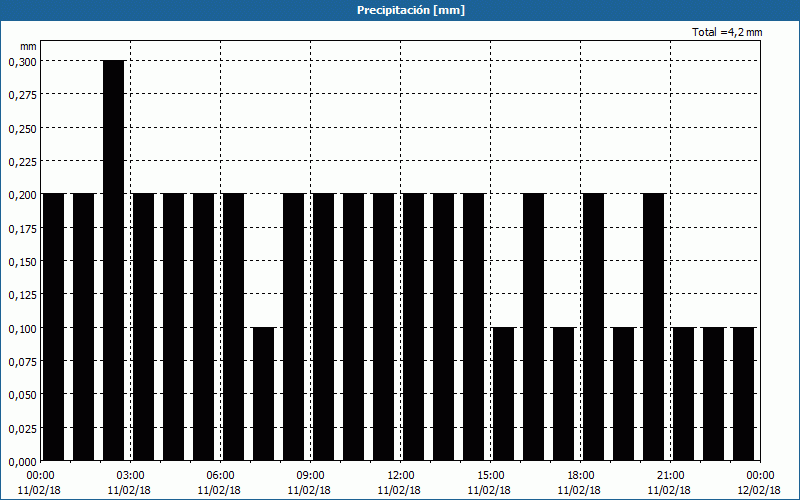The image size is (800, 500).
Task: Select the 11/02/18 date under 21:00
Action: (x=670, y=490)
